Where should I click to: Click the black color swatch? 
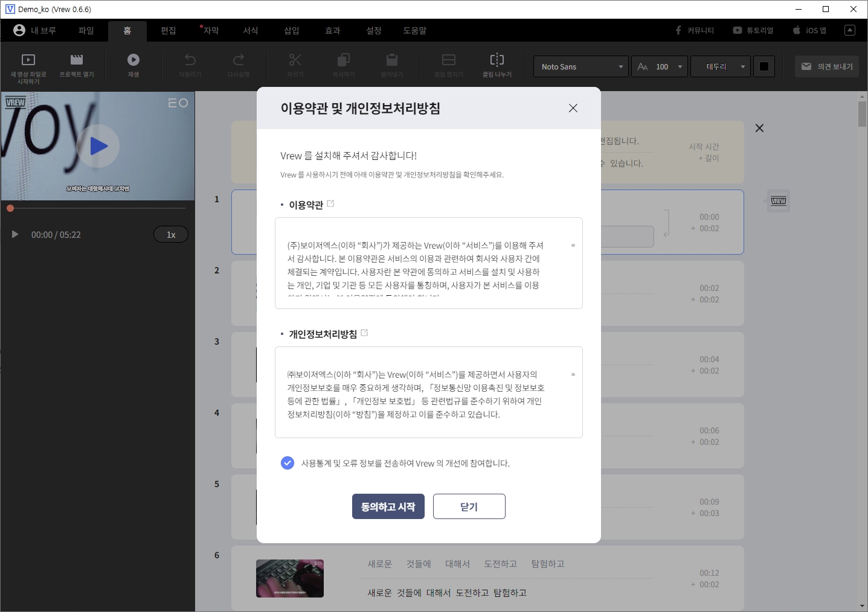[x=764, y=66]
